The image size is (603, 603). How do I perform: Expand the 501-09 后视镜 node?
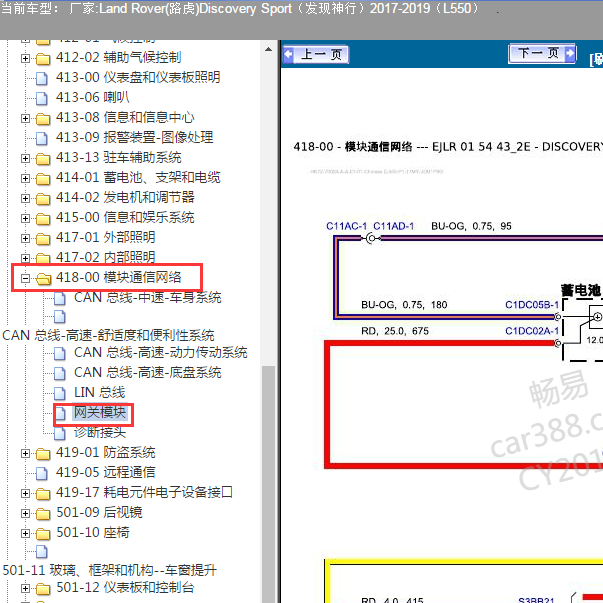click(25, 513)
